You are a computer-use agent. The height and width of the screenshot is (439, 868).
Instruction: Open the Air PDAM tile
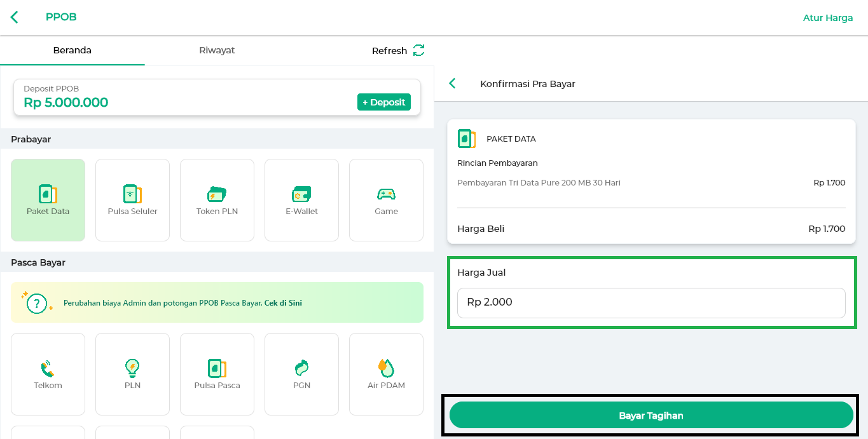386,374
